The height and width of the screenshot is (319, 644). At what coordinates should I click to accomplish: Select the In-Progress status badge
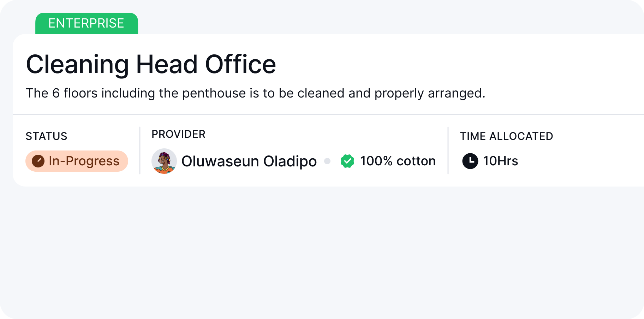coord(77,161)
